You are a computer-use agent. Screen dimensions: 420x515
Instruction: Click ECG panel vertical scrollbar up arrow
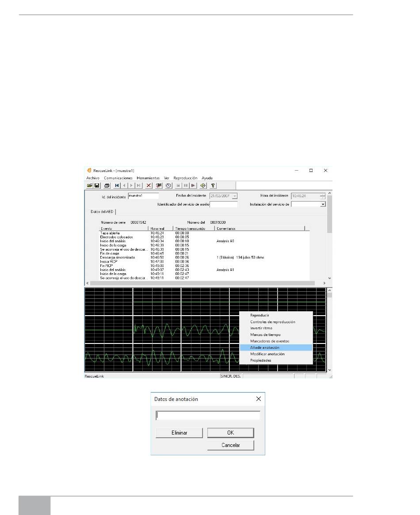point(329,291)
